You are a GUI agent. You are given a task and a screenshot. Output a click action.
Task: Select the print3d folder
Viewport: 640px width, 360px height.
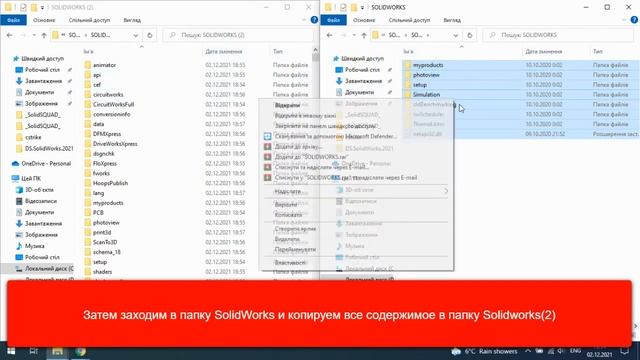102,232
